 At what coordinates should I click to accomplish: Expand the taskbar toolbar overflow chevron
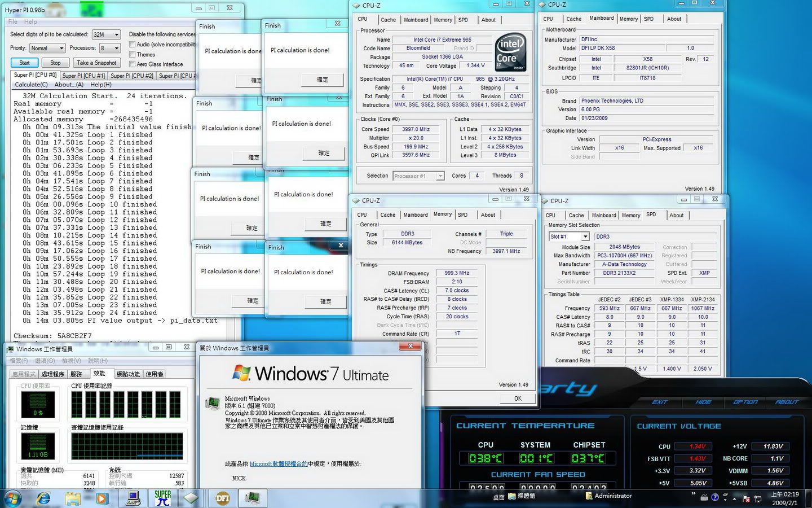693,494
